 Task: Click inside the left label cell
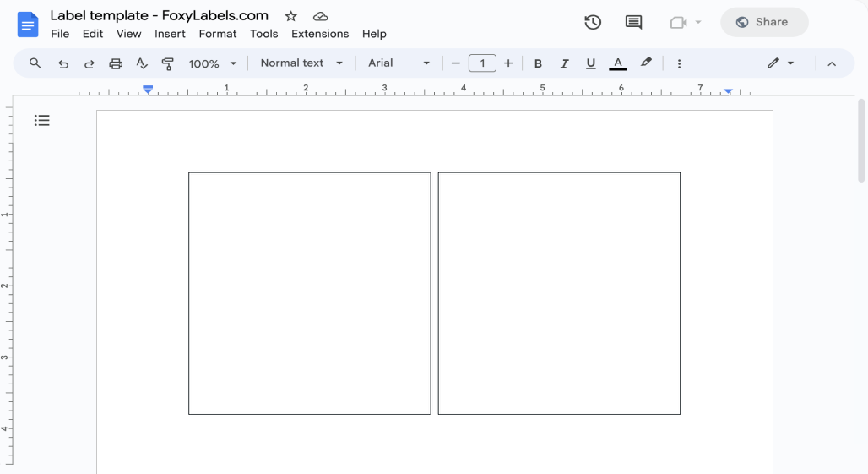tap(309, 293)
